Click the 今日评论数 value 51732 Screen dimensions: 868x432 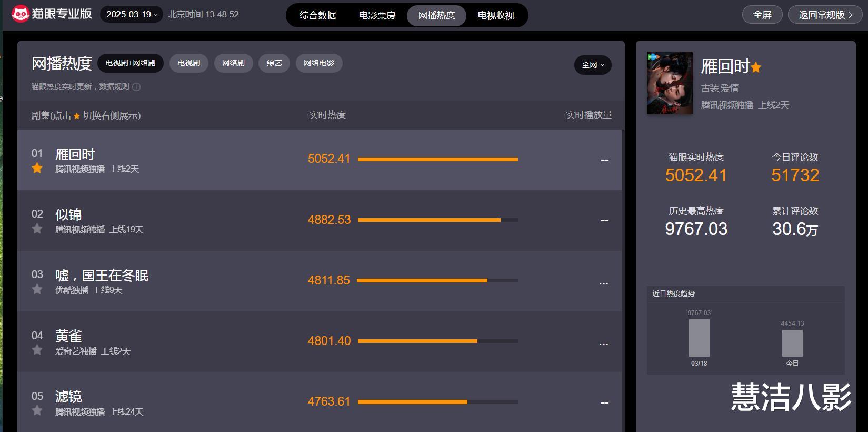click(795, 175)
